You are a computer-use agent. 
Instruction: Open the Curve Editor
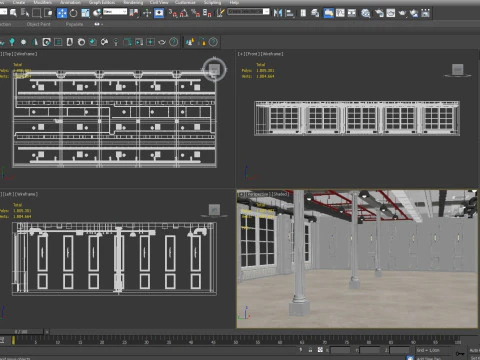click(340, 13)
